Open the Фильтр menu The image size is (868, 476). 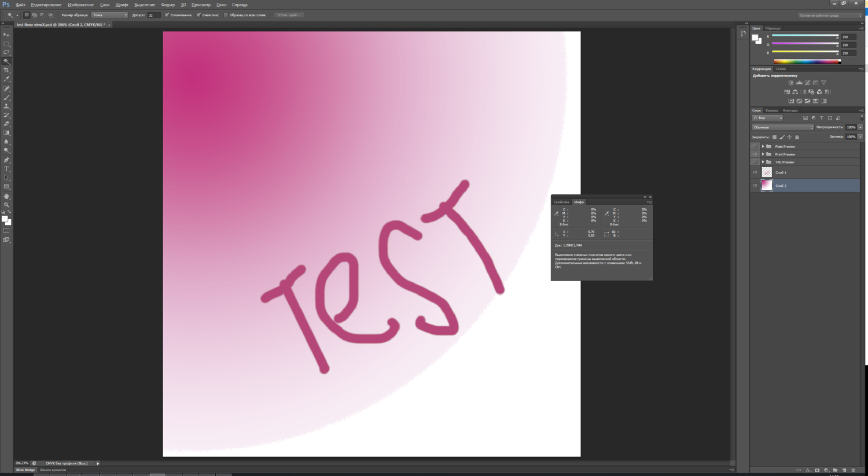(168, 4)
